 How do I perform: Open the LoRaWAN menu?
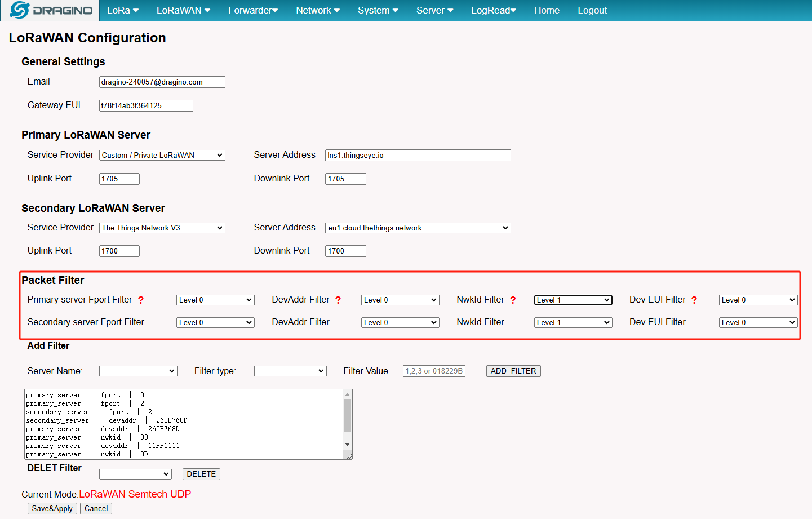[183, 10]
